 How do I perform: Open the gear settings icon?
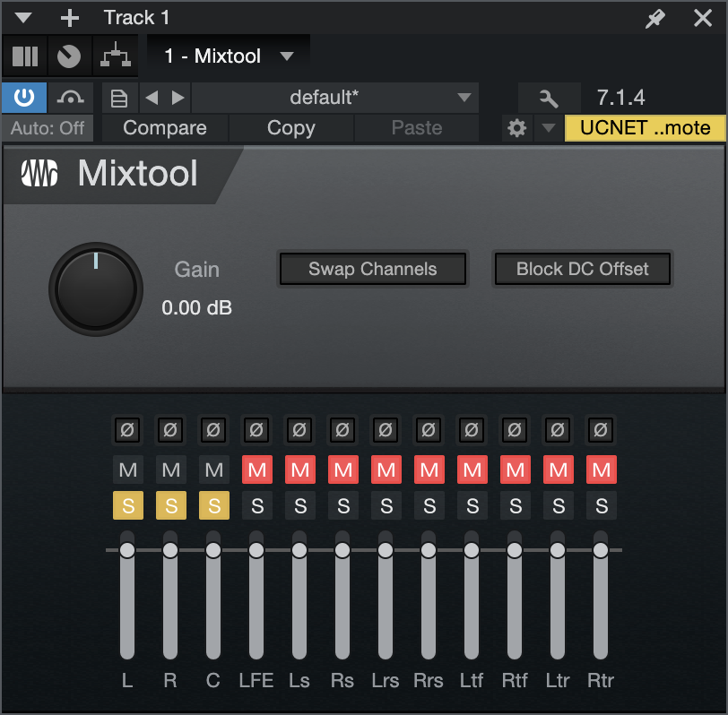point(516,127)
